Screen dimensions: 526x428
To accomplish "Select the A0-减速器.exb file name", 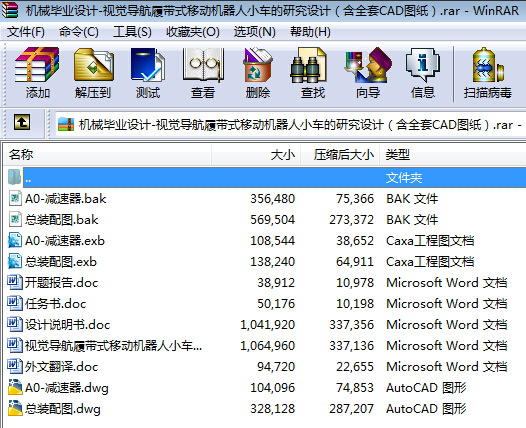I will [65, 241].
